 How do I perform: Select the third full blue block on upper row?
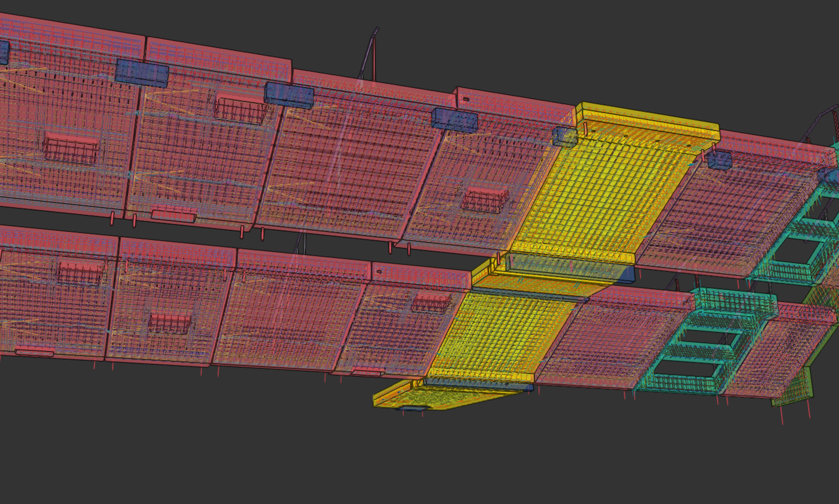click(454, 119)
